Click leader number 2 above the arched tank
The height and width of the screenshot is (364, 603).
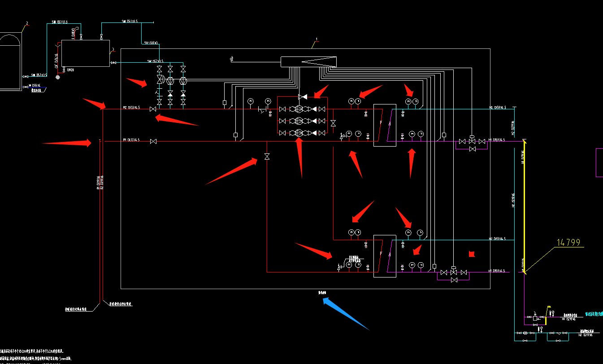27,23
